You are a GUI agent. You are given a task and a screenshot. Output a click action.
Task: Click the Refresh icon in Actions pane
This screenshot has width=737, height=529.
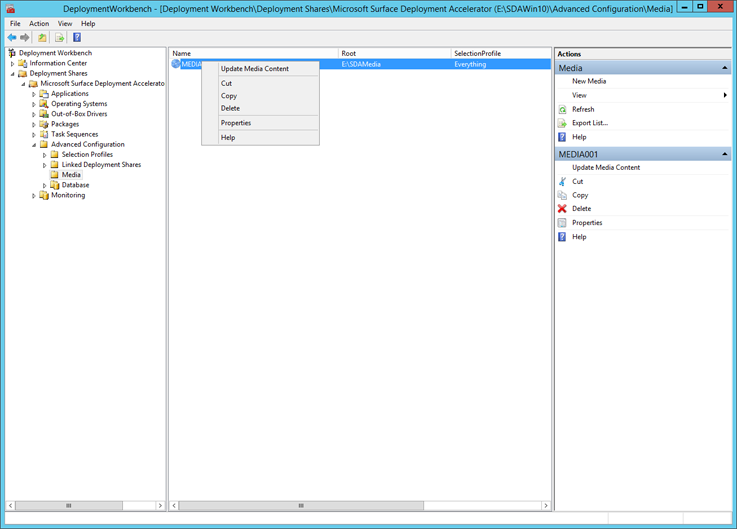[562, 109]
